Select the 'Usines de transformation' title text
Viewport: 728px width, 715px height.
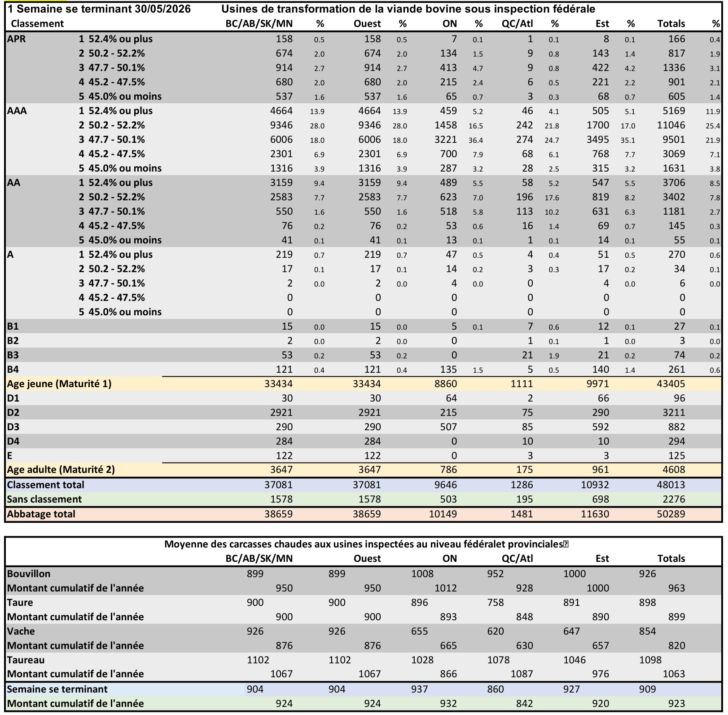(x=408, y=9)
